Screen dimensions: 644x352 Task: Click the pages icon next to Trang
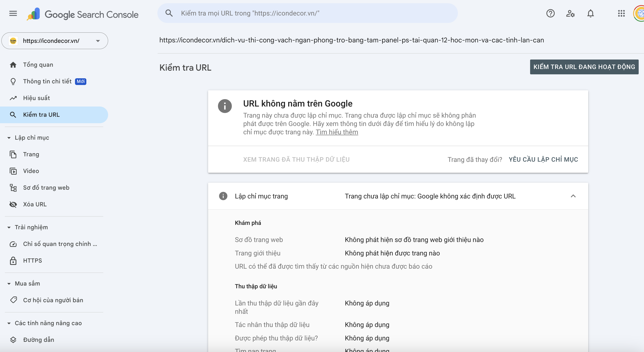coord(13,154)
